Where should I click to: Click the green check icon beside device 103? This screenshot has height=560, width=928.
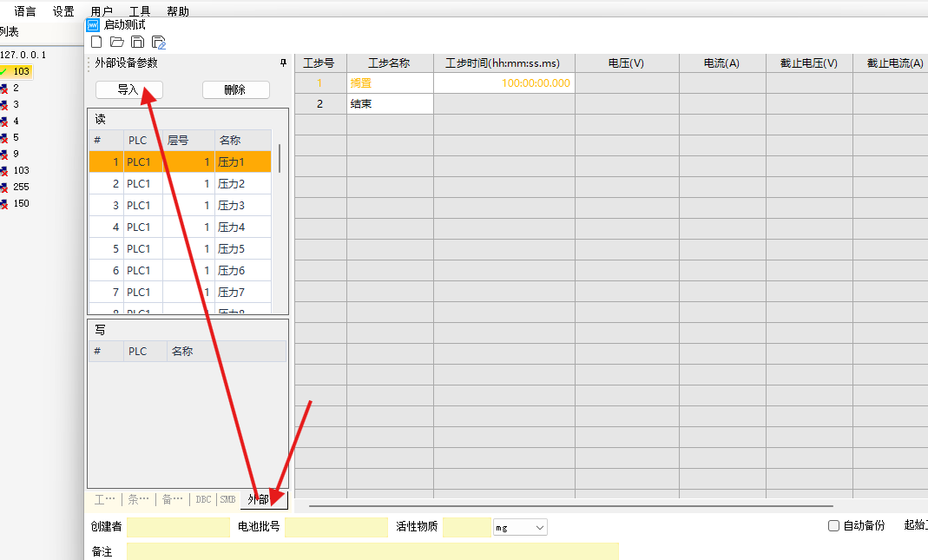[4, 70]
